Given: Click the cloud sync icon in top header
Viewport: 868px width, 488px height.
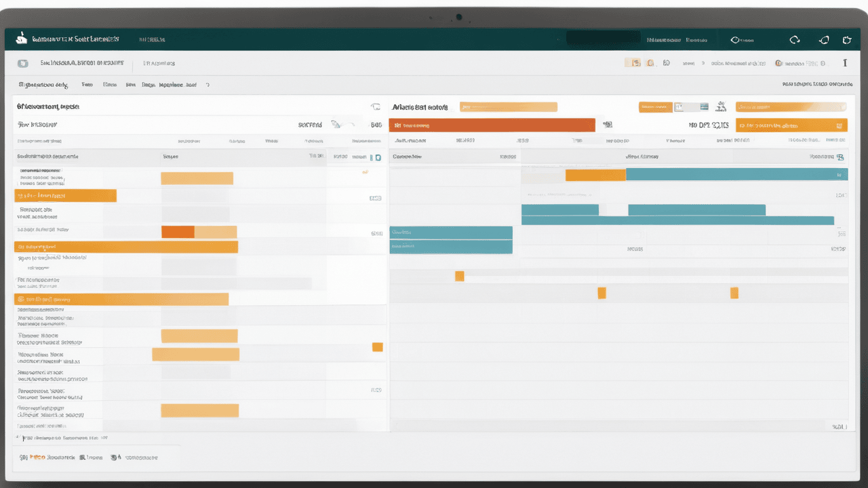Looking at the screenshot, I should [795, 40].
